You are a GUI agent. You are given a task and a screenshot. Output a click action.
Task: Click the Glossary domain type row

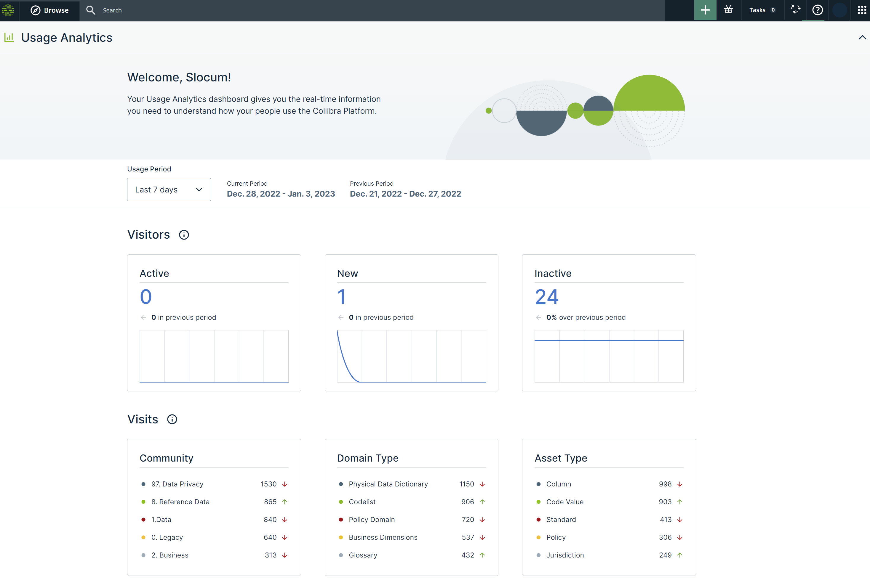(x=411, y=555)
